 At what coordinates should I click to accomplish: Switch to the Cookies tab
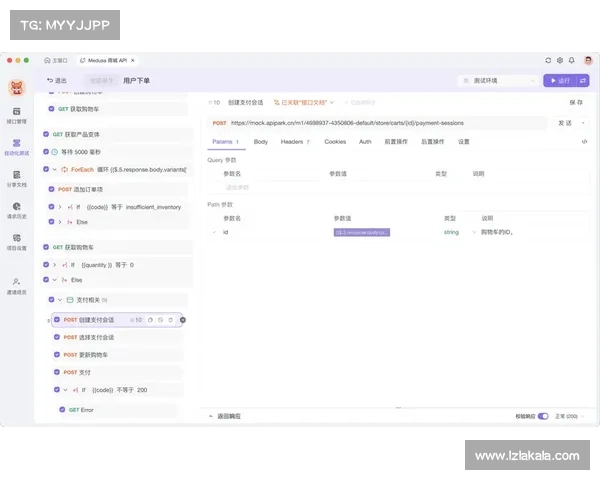(x=335, y=142)
